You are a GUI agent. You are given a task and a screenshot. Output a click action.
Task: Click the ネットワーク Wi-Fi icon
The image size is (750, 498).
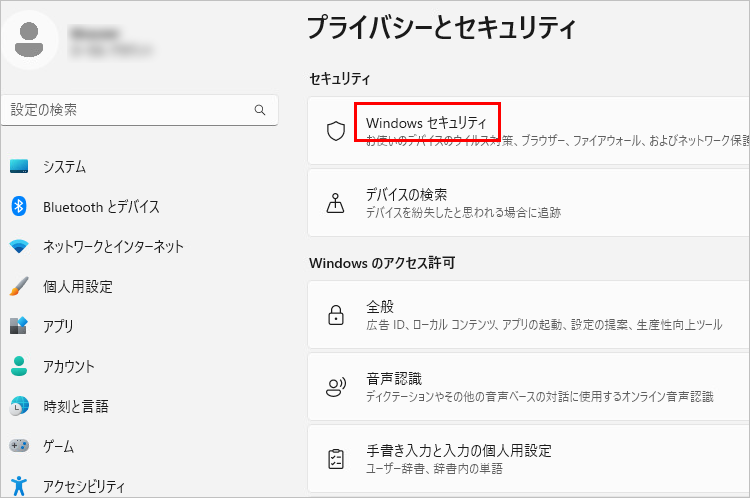coord(19,247)
